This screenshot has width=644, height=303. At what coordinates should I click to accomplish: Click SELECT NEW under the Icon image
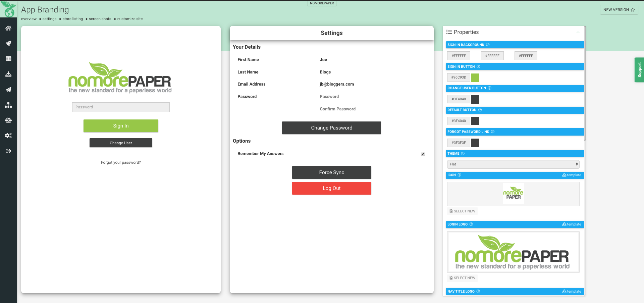pyautogui.click(x=462, y=211)
